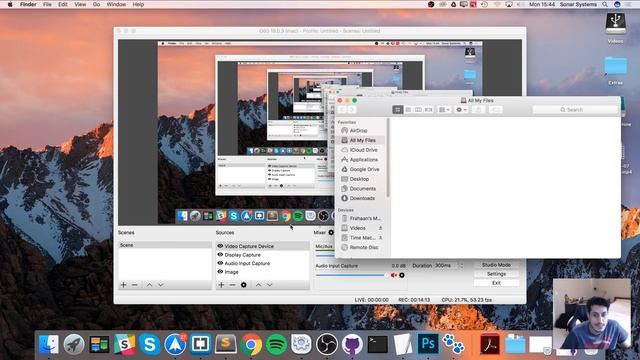Open the Audio Input Capture gear settings
640x360 pixels.
click(x=402, y=275)
